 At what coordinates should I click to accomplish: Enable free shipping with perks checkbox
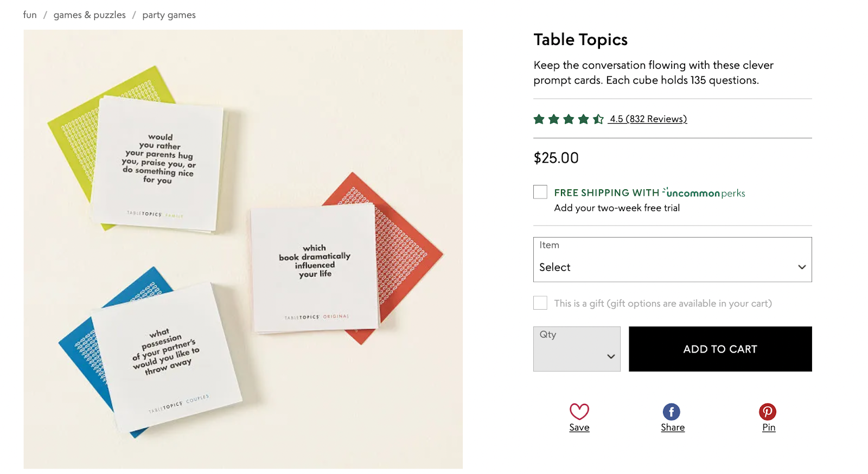[x=540, y=192]
